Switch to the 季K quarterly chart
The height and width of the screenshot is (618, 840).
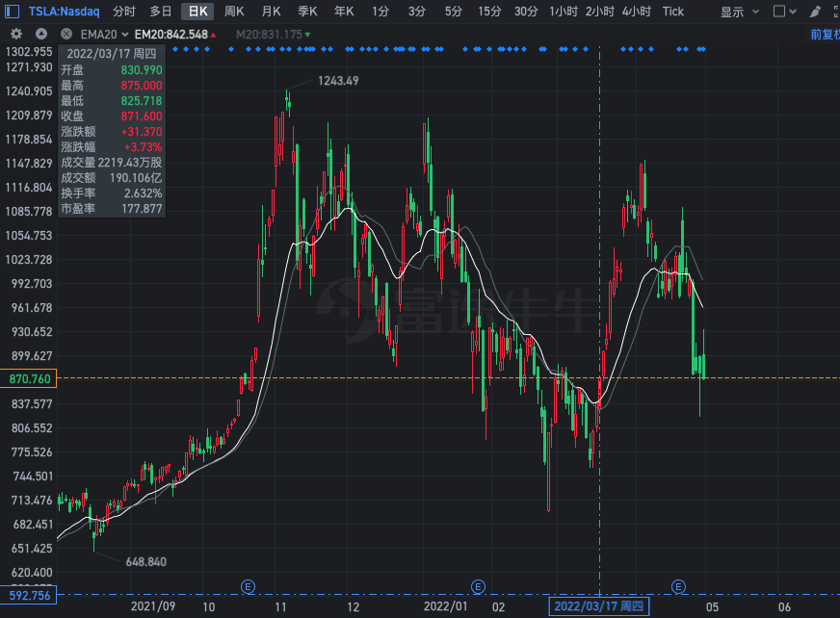(x=307, y=12)
